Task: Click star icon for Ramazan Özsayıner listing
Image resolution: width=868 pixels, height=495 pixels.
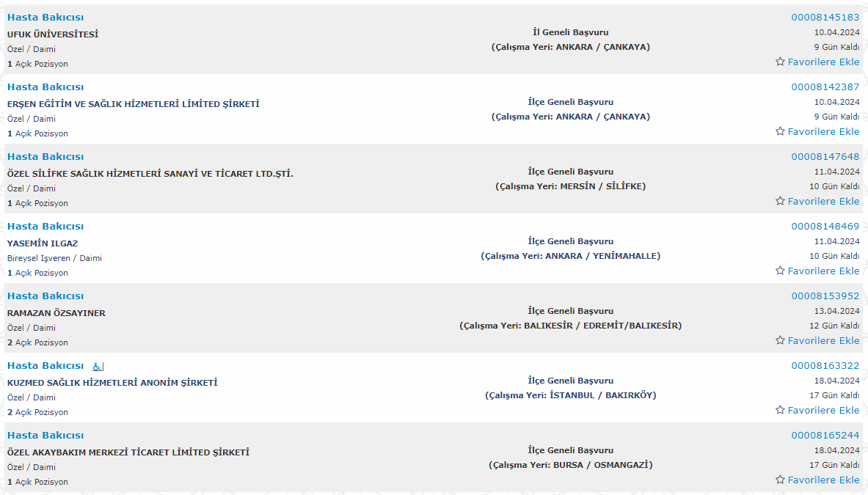Action: pyautogui.click(x=780, y=340)
